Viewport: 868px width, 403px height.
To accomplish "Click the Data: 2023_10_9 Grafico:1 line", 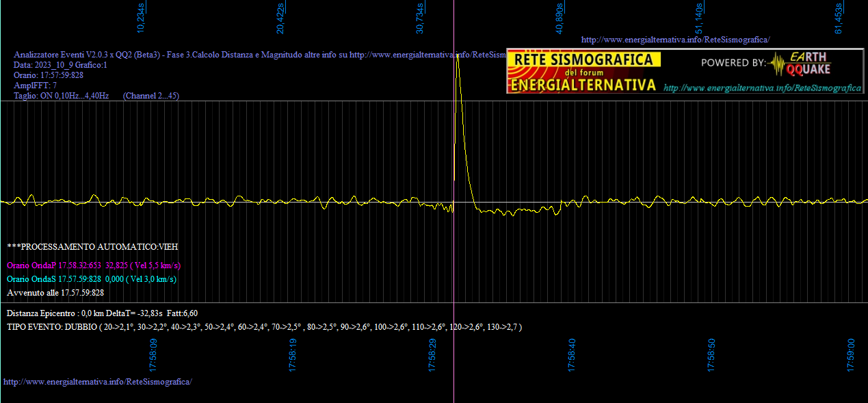I will [x=61, y=65].
